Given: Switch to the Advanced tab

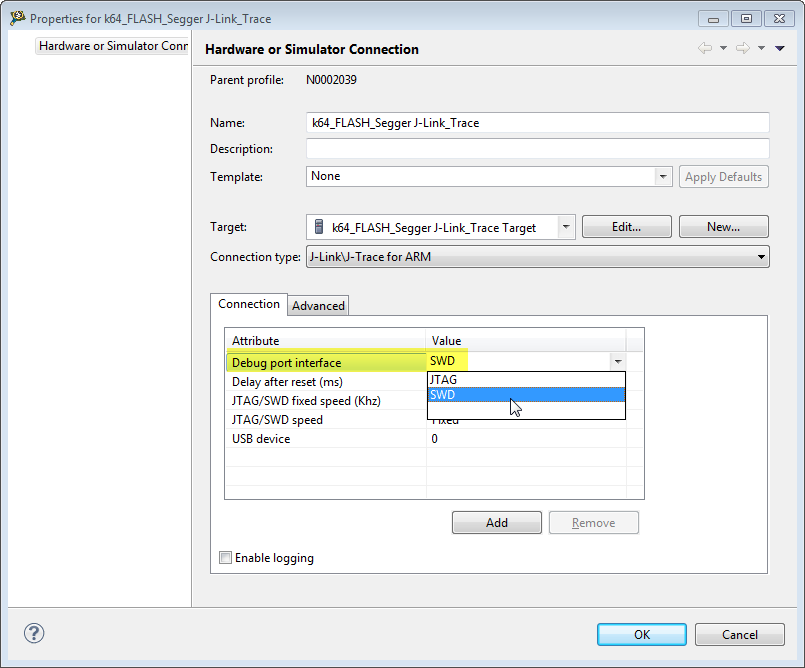Looking at the screenshot, I should pyautogui.click(x=318, y=305).
